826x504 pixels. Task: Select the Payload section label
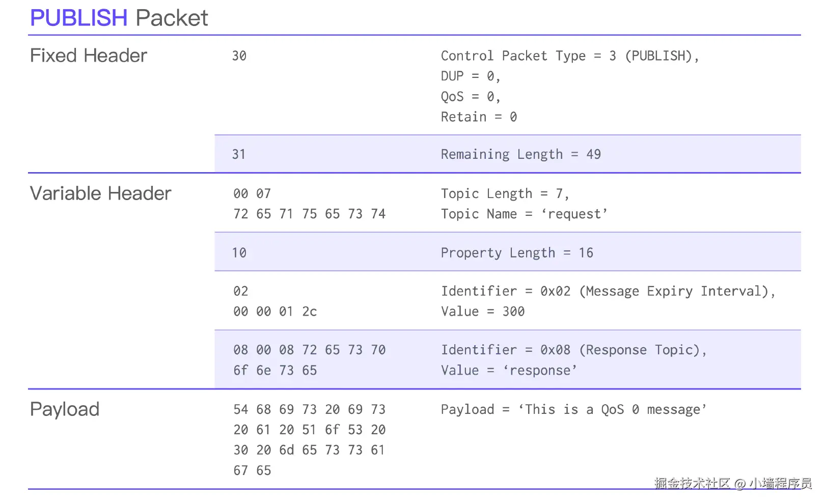65,409
